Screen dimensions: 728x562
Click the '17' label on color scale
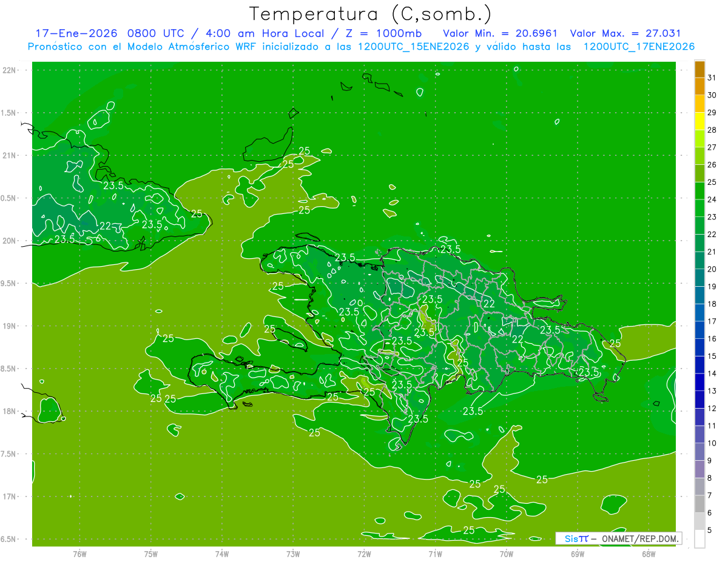click(712, 321)
